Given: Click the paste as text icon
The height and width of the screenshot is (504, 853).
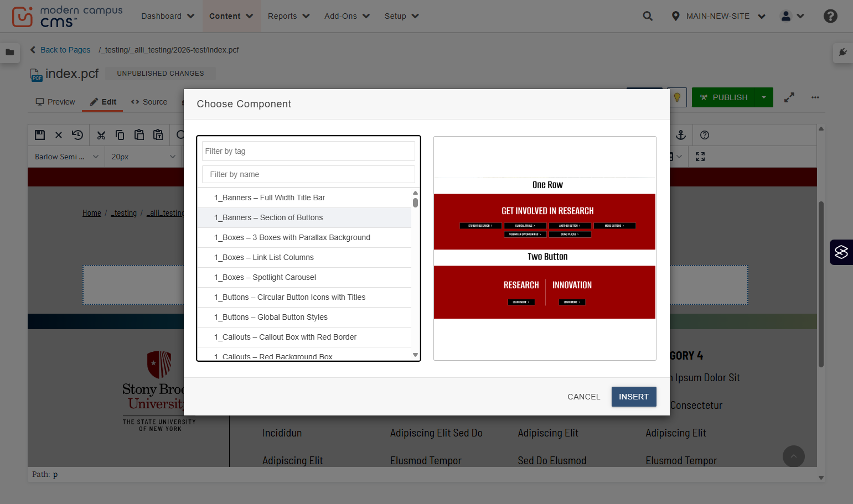Looking at the screenshot, I should coord(158,135).
